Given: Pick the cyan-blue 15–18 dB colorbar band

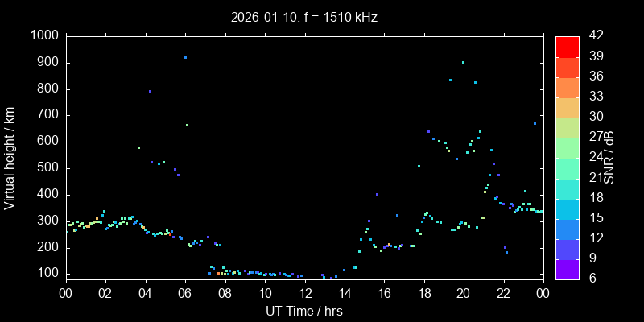Looking at the screenshot, I should tap(567, 208).
